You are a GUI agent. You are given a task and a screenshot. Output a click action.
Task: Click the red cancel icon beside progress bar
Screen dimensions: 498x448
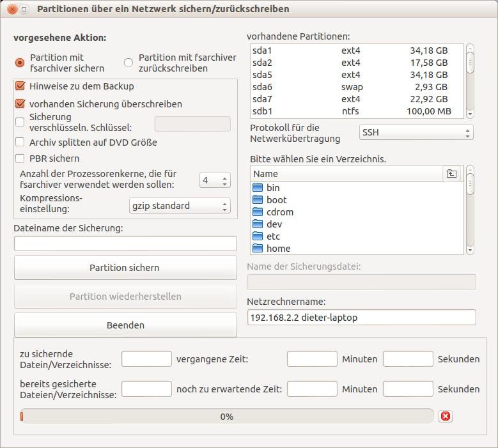coord(446,416)
